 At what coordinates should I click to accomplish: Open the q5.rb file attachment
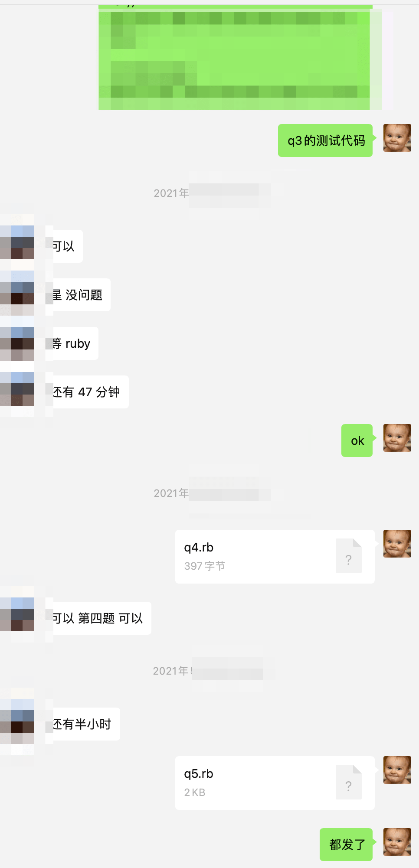click(275, 783)
